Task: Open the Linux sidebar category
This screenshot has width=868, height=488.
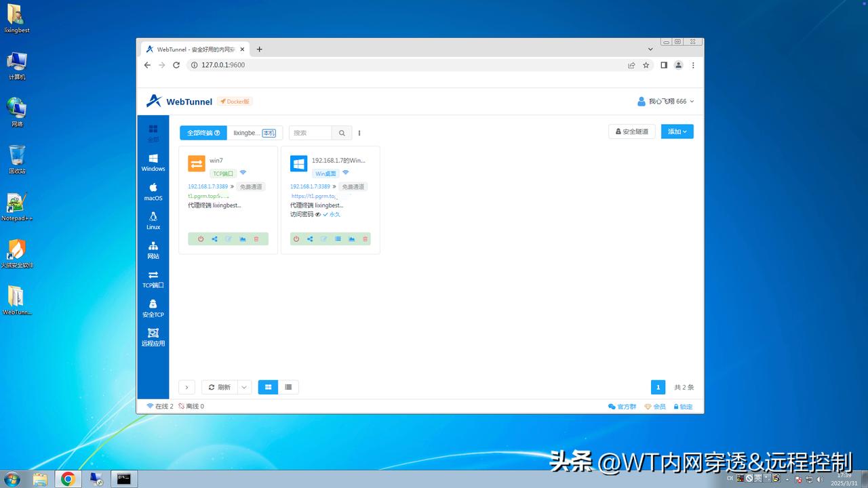Action: 153,221
